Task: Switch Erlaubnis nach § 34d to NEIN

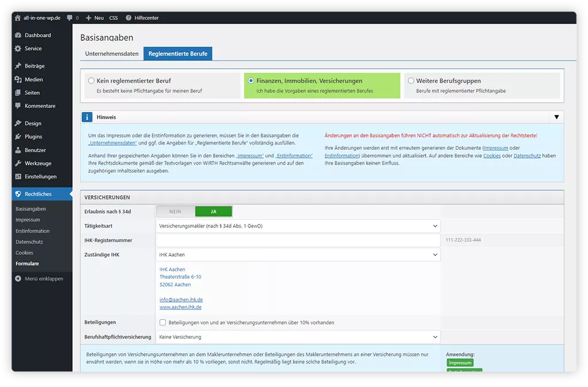Action: click(x=175, y=212)
